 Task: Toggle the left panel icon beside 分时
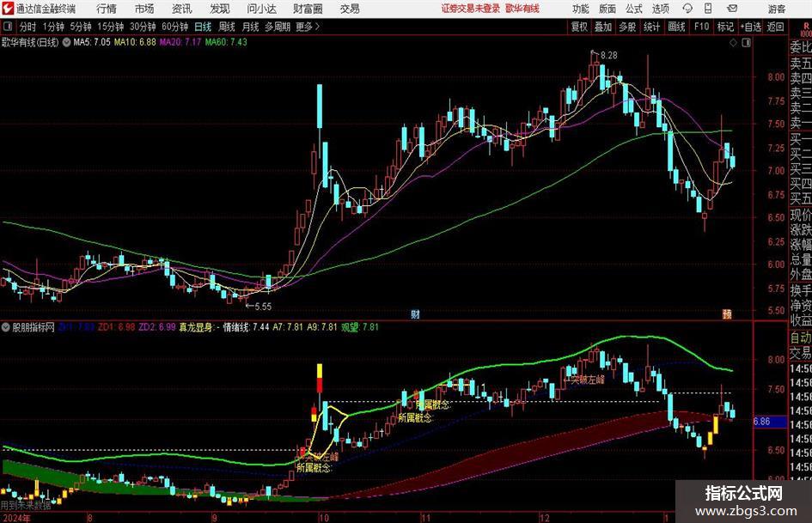tap(7, 27)
